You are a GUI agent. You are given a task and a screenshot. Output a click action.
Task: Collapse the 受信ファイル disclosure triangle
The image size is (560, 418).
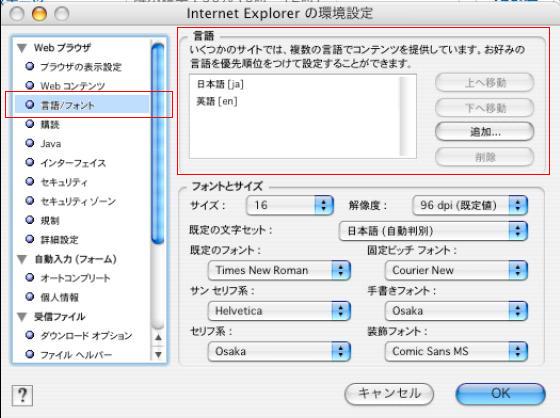[x=22, y=317]
